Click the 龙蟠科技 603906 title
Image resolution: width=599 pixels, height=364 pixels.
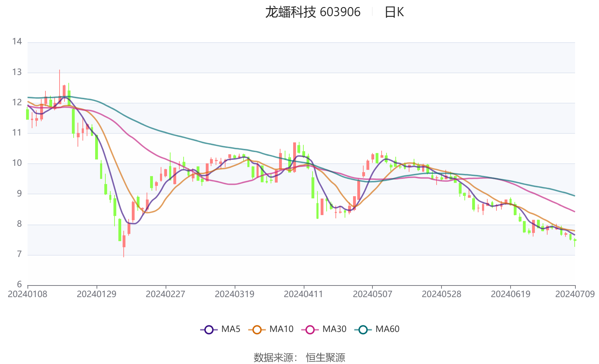pos(313,12)
